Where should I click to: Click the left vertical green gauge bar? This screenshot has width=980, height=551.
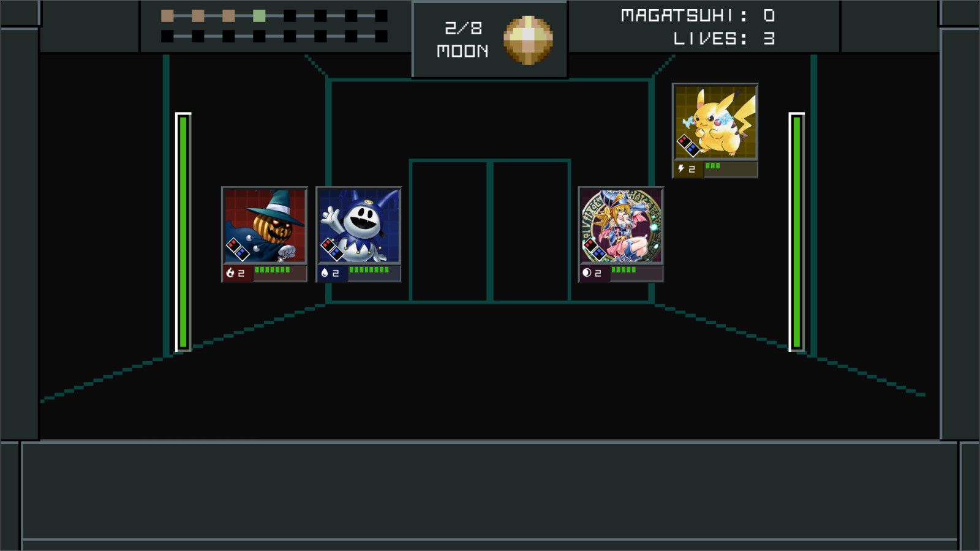183,232
